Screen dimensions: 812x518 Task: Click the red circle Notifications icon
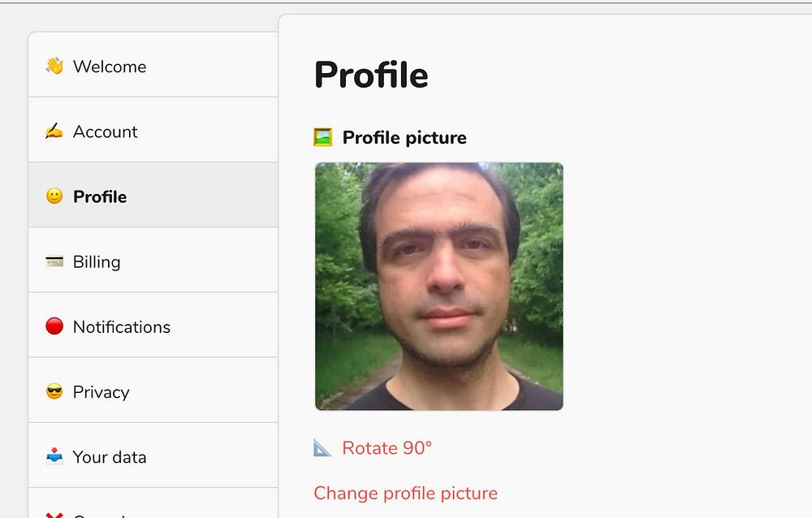click(54, 326)
